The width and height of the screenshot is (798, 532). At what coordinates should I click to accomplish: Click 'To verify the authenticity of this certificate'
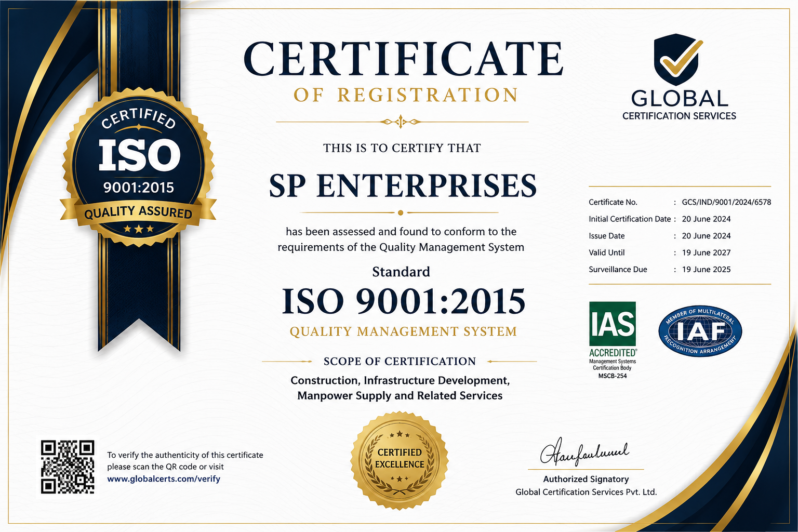click(185, 455)
